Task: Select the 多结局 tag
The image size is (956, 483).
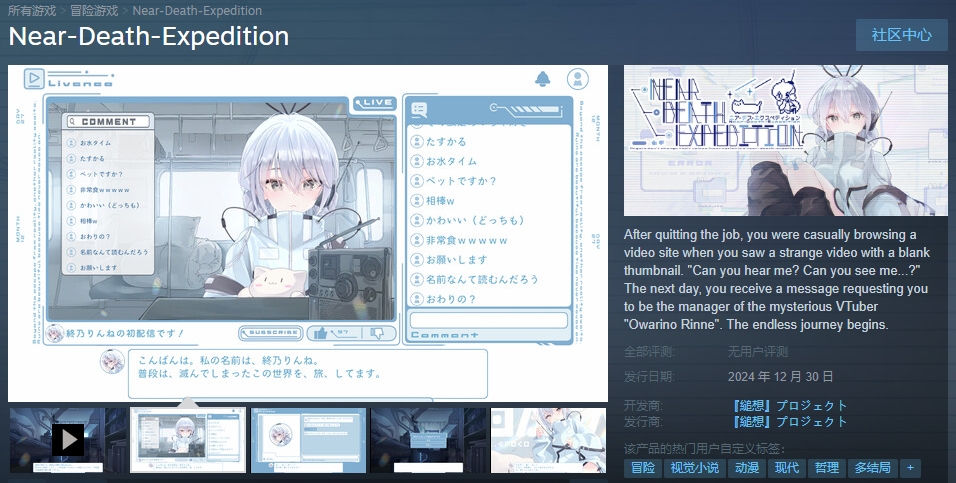Action: [x=872, y=468]
